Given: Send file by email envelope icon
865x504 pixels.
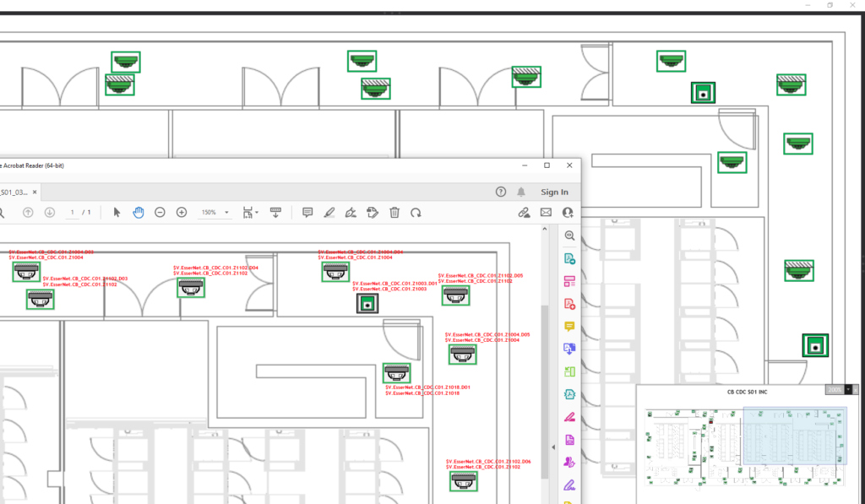Looking at the screenshot, I should point(546,212).
